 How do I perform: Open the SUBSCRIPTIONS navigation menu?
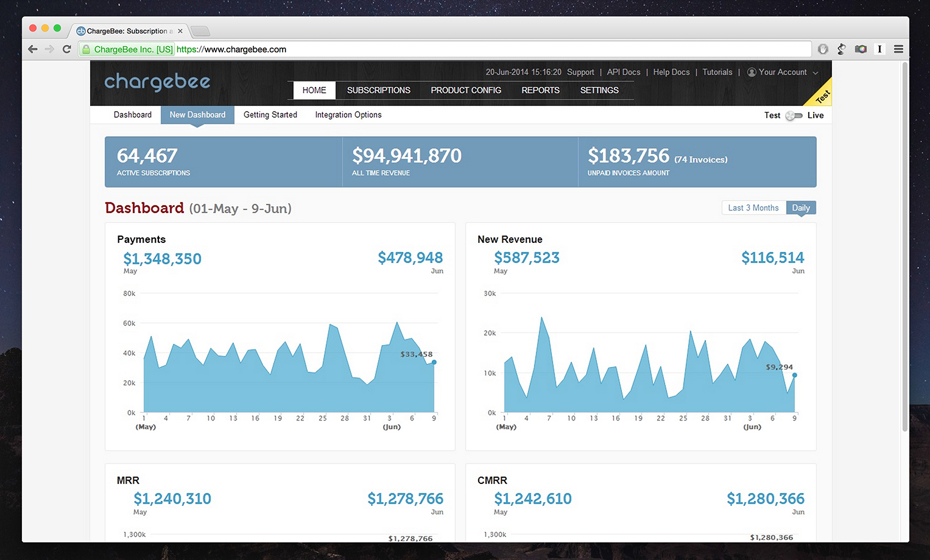379,90
